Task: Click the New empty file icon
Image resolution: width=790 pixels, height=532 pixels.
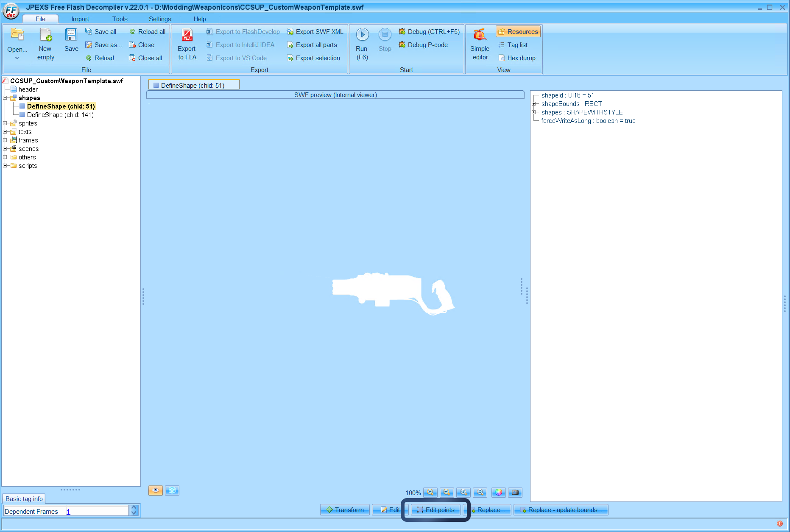Action: (x=46, y=35)
